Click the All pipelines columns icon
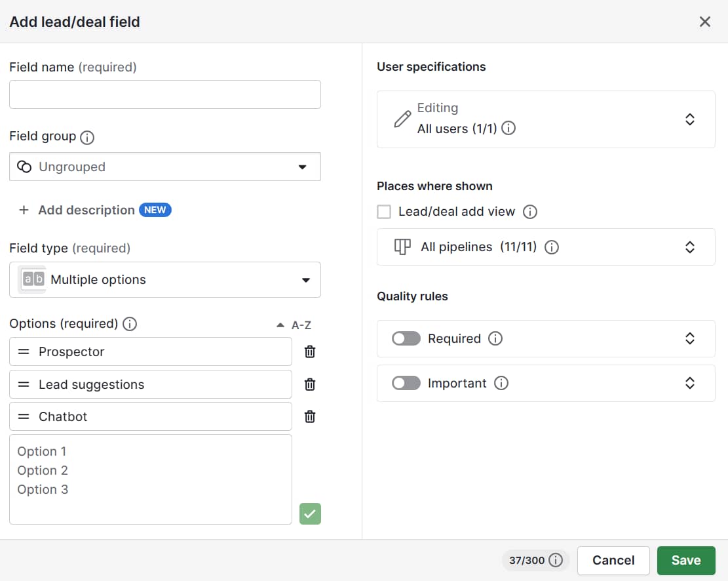Image resolution: width=728 pixels, height=581 pixels. pos(401,247)
